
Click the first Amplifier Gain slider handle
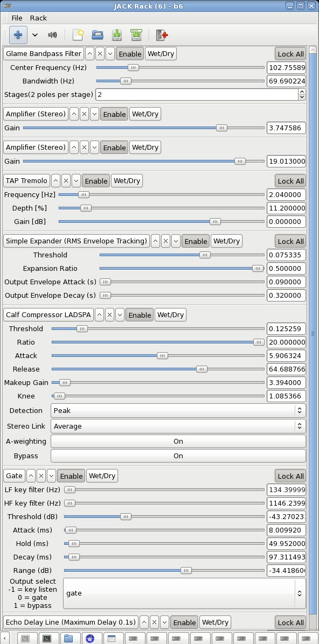(221, 128)
